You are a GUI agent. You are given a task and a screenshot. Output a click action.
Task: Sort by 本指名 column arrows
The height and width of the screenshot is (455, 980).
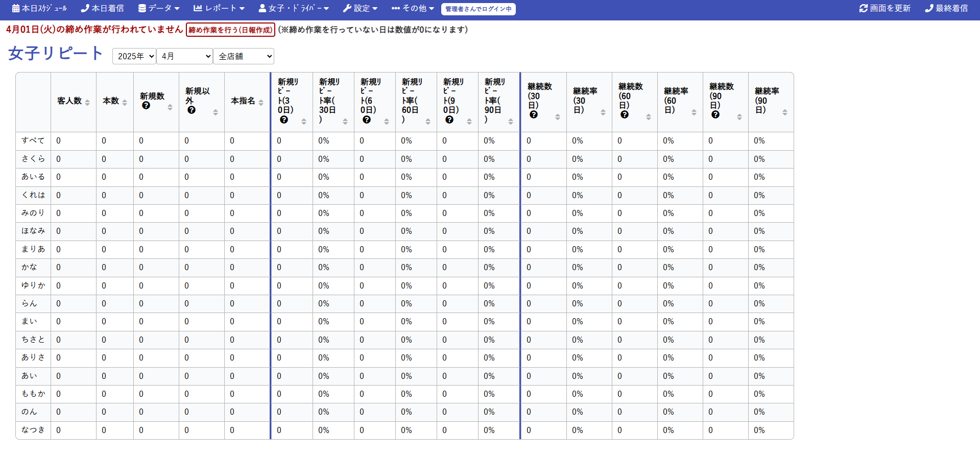pyautogui.click(x=261, y=103)
